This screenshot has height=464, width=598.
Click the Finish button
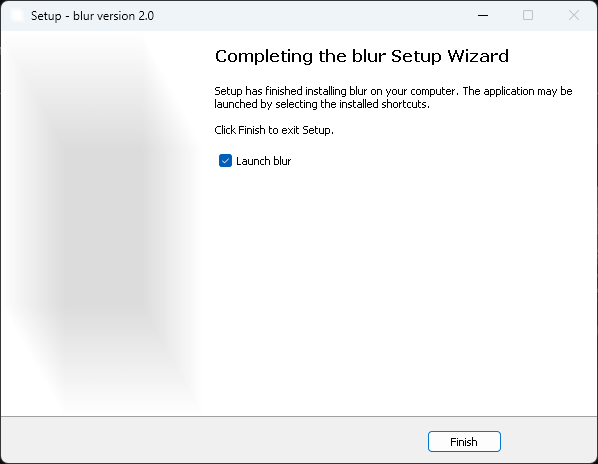(464, 442)
